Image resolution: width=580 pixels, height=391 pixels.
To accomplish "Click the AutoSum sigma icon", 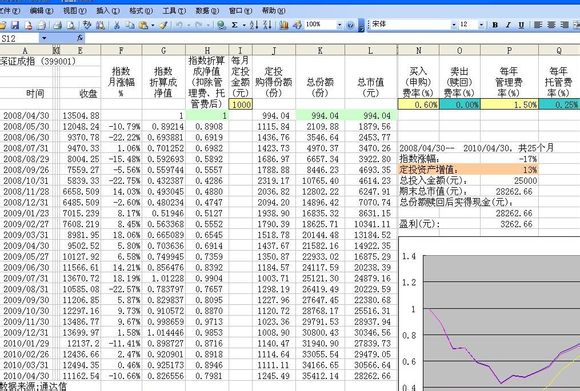I will pyautogui.click(x=234, y=25).
